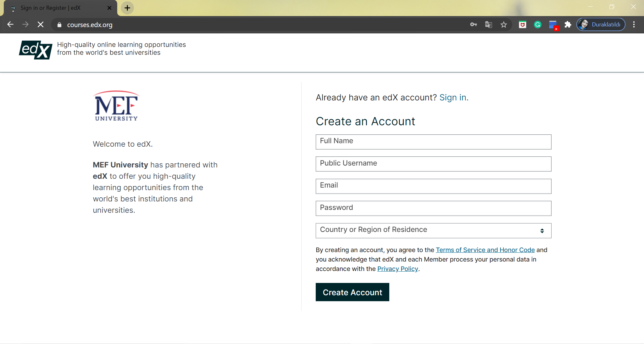Click the Create Account button
The image size is (644, 344).
pos(352,292)
